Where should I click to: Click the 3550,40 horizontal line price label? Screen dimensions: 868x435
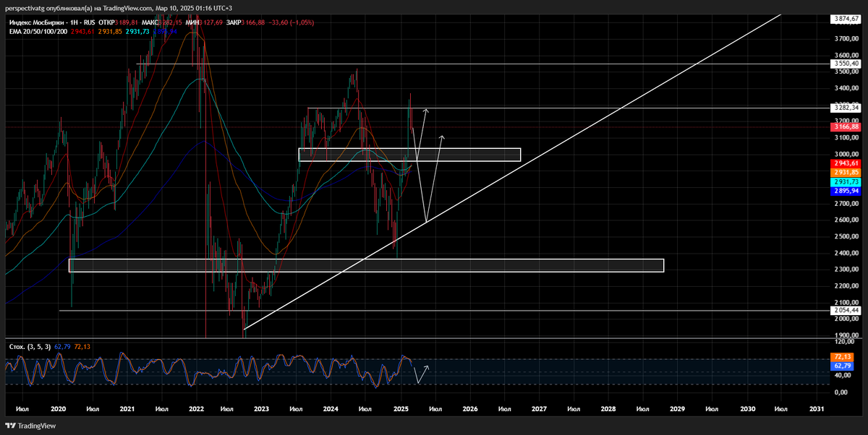845,64
